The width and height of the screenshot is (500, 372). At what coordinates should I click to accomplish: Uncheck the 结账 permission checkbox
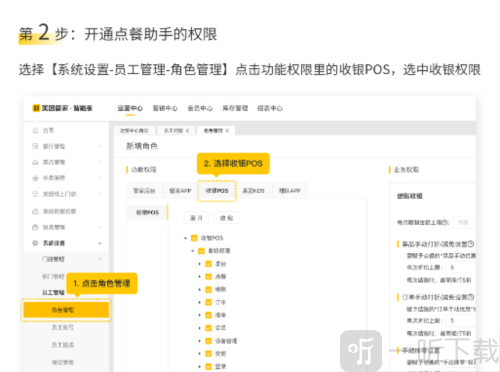point(209,289)
